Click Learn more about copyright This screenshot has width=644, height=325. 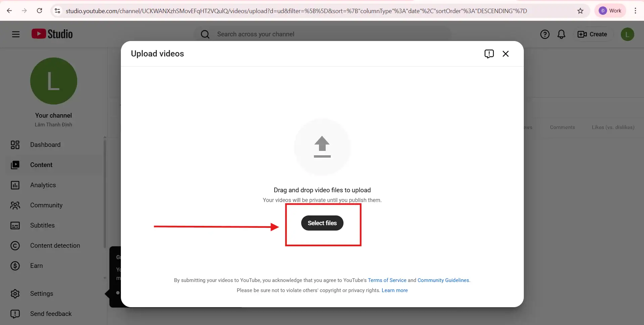(x=395, y=290)
